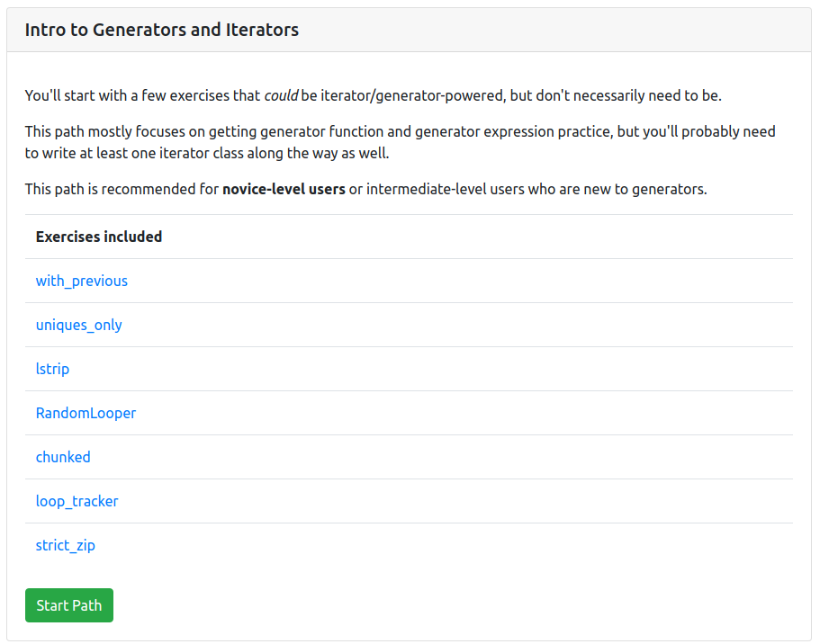The width and height of the screenshot is (820, 644).
Task: Open the chunked exercise link
Action: [x=63, y=457]
